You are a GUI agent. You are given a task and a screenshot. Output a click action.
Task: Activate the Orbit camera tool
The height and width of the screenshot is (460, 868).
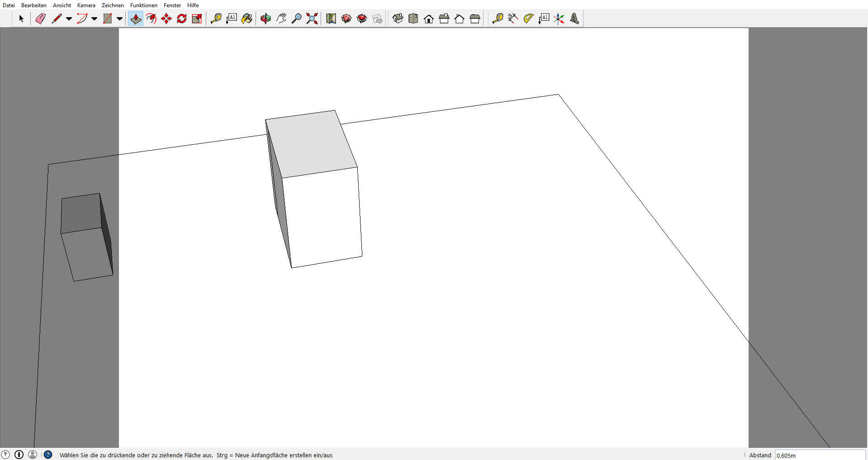point(266,19)
